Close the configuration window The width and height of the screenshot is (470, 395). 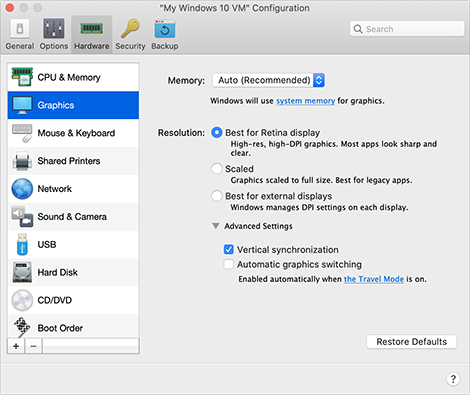point(10,7)
